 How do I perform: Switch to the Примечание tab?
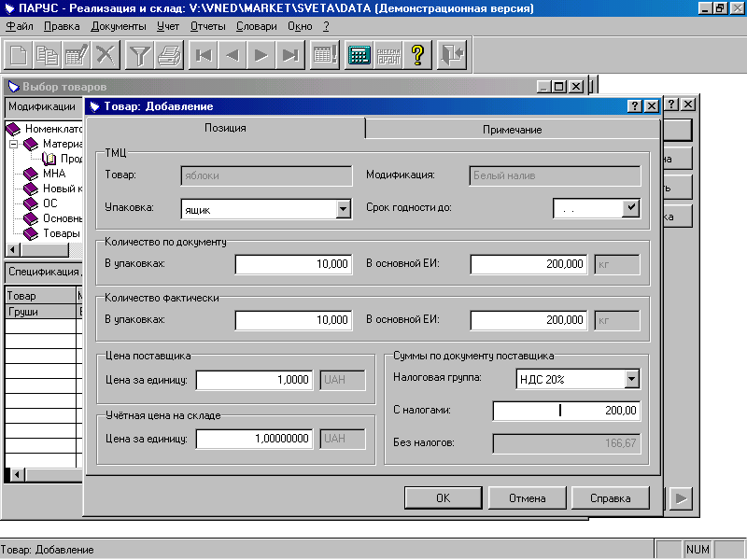click(x=512, y=130)
